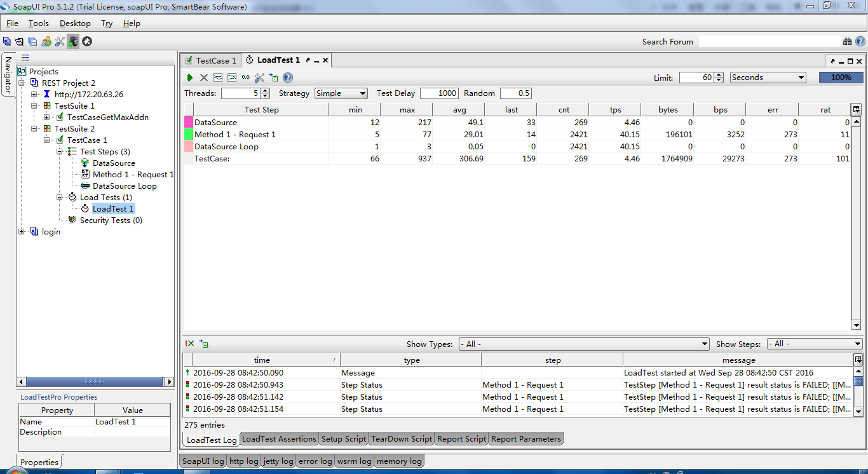Image resolution: width=868 pixels, height=474 pixels.
Task: Click the Search Forum input box
Action: click(x=770, y=41)
